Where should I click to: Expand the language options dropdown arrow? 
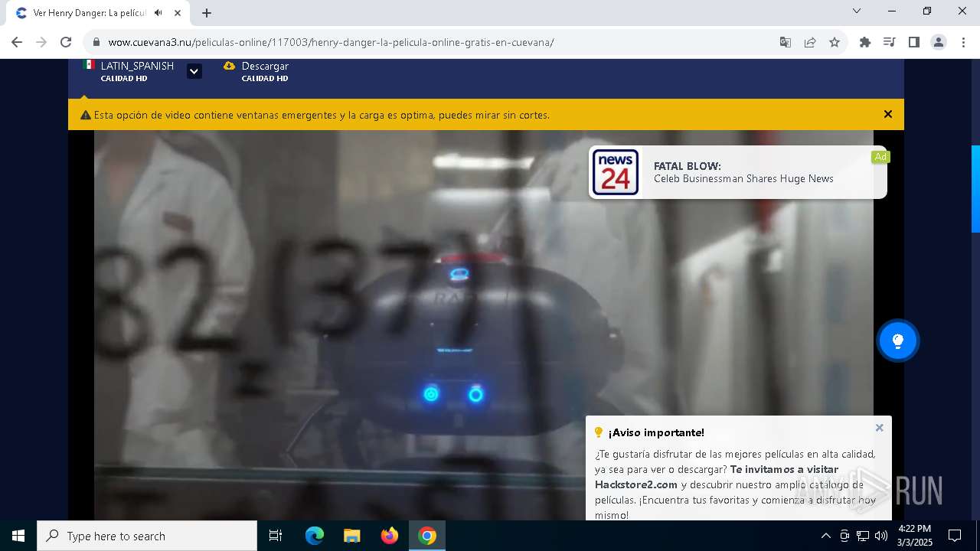click(194, 71)
